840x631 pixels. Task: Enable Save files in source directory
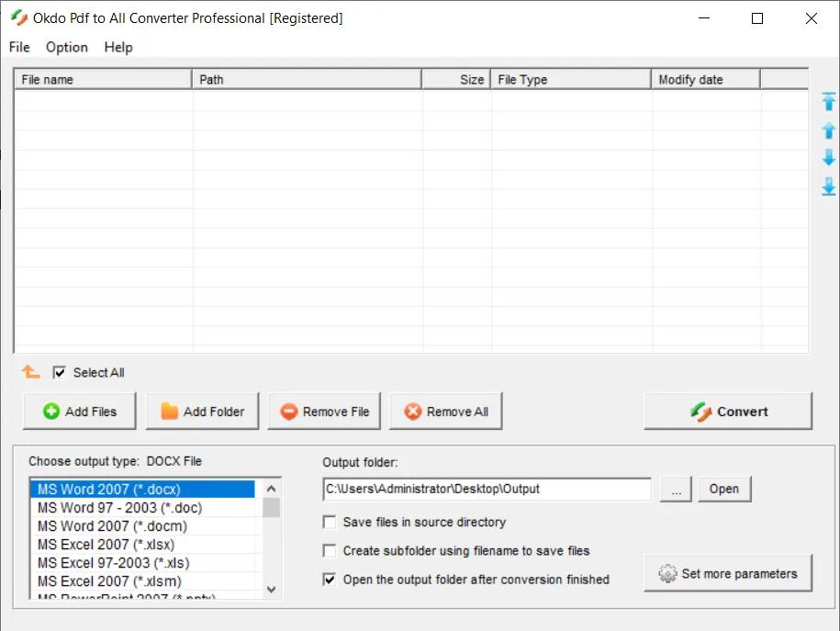330,523
